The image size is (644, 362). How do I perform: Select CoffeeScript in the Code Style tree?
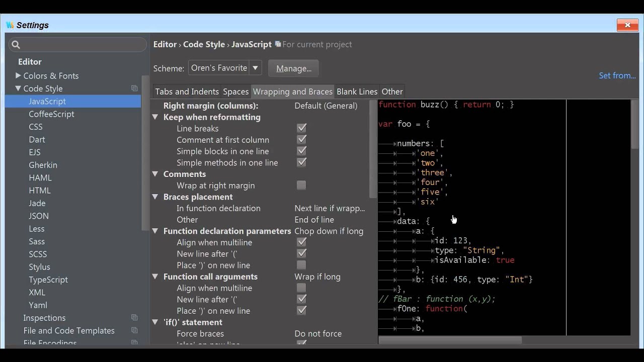coord(51,114)
